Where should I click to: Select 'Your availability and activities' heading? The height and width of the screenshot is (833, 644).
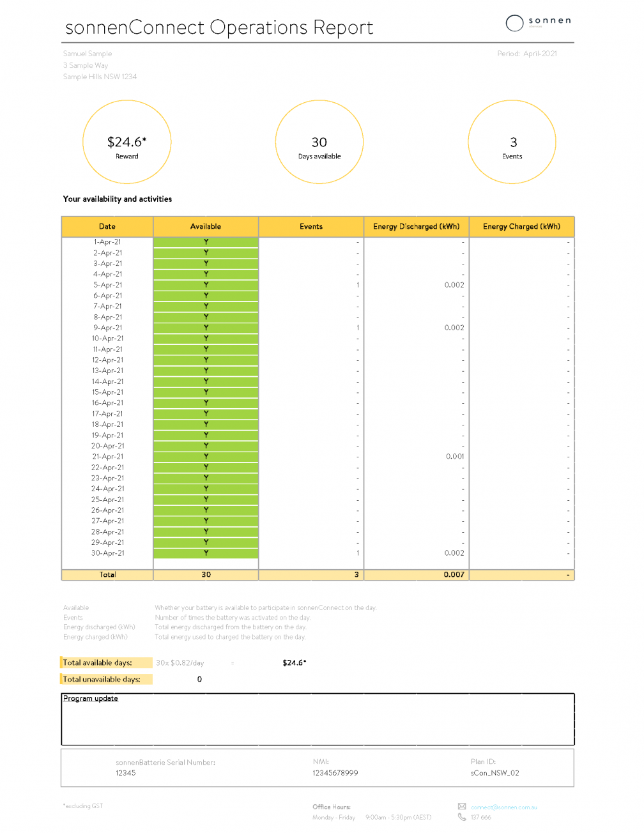pyautogui.click(x=118, y=199)
